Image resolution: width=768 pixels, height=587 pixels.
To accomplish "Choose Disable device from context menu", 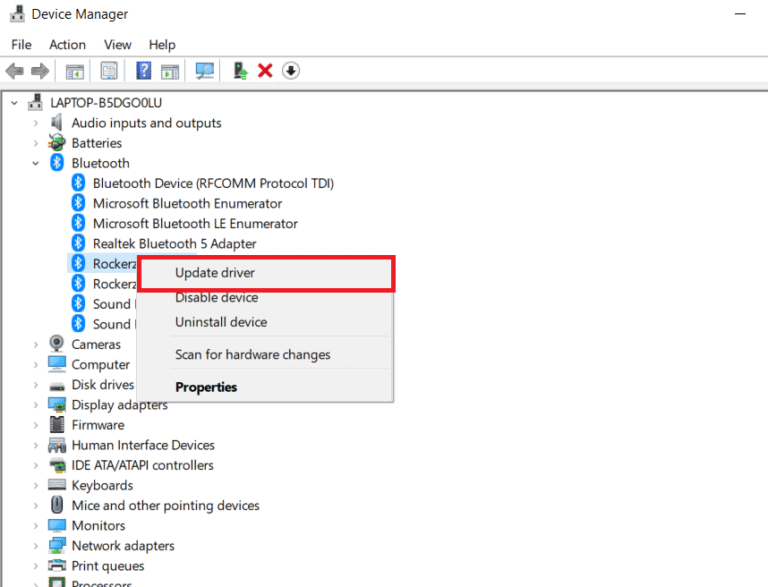I will click(266, 297).
